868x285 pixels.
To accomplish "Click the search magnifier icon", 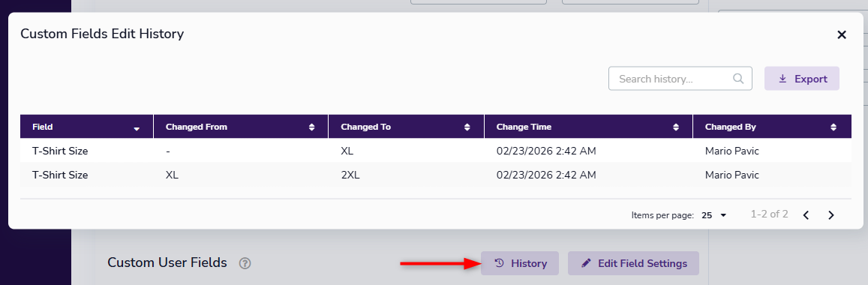I will [738, 79].
